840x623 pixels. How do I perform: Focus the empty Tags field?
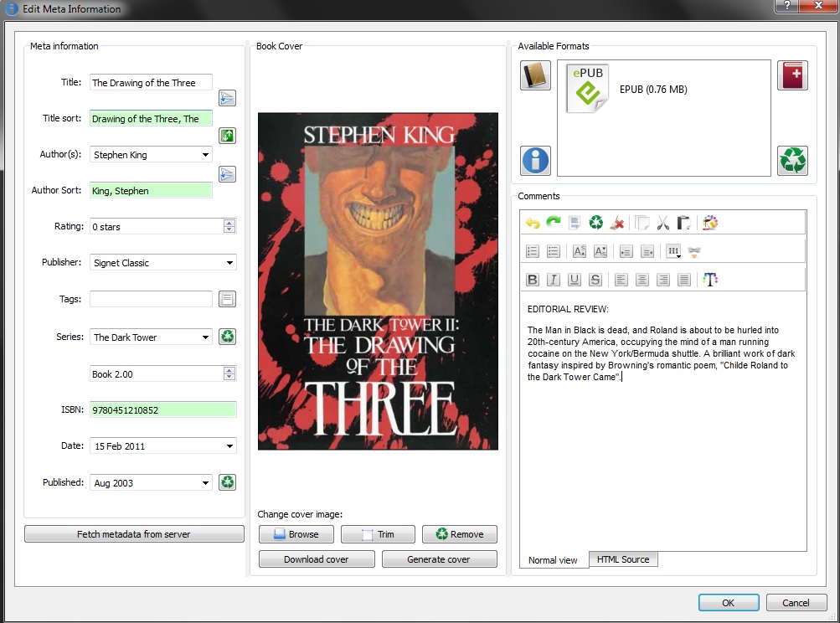point(151,299)
